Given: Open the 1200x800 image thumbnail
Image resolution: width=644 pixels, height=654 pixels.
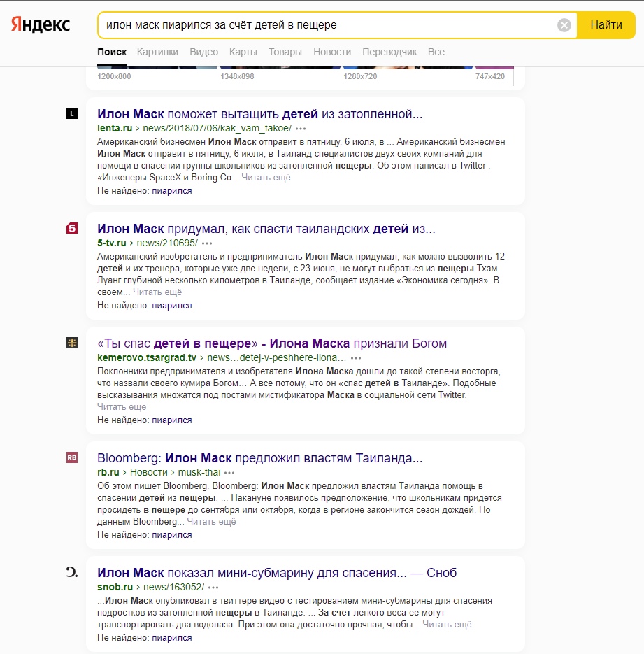Looking at the screenshot, I should pos(157,68).
